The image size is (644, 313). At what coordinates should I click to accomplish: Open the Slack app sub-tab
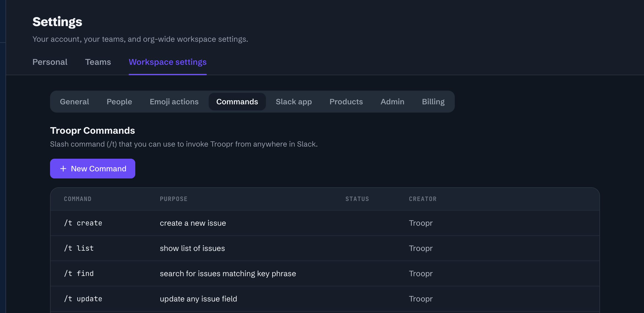[294, 102]
